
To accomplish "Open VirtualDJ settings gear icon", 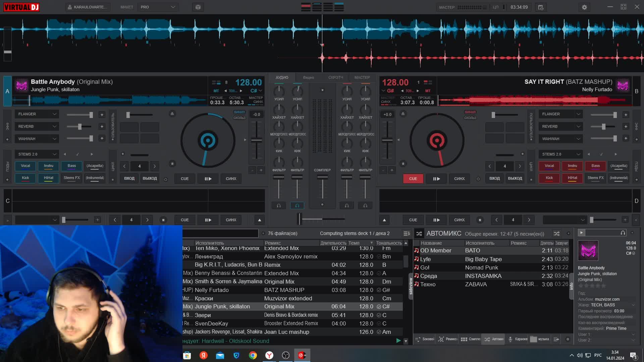I will [x=584, y=7].
